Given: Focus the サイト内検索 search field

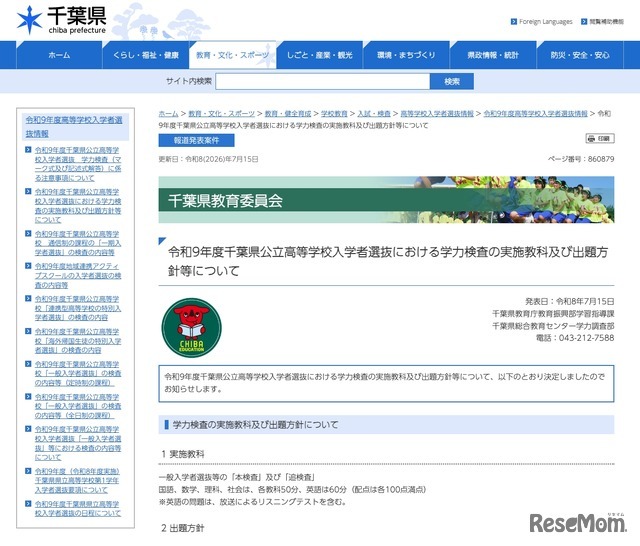Looking at the screenshot, I should tap(322, 81).
